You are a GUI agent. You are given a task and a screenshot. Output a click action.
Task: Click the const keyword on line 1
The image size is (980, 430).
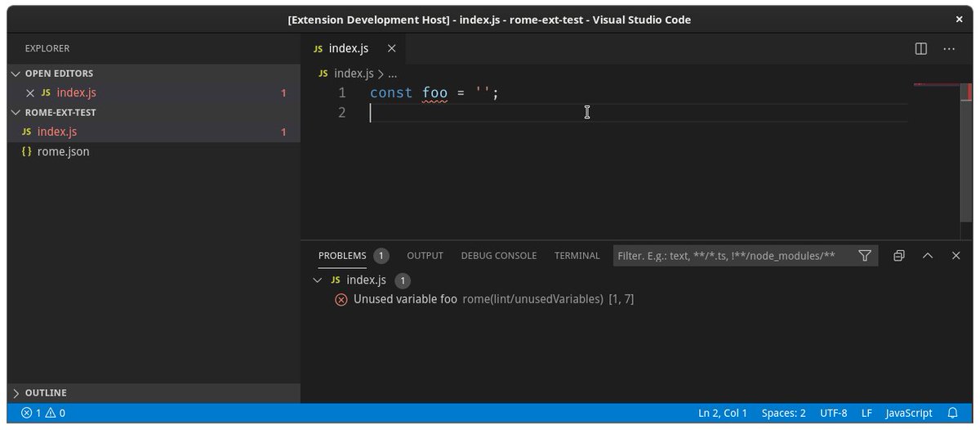pos(391,93)
